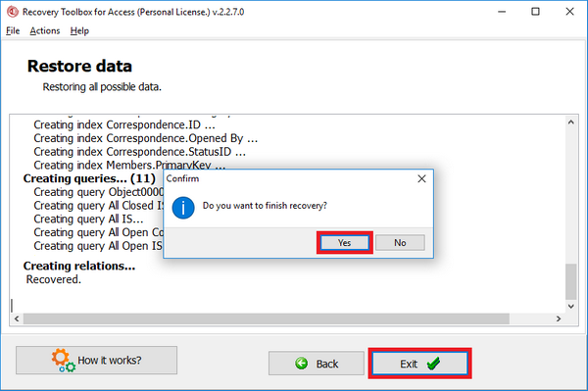
Task: Click the green back arrow icon
Action: pos(301,364)
